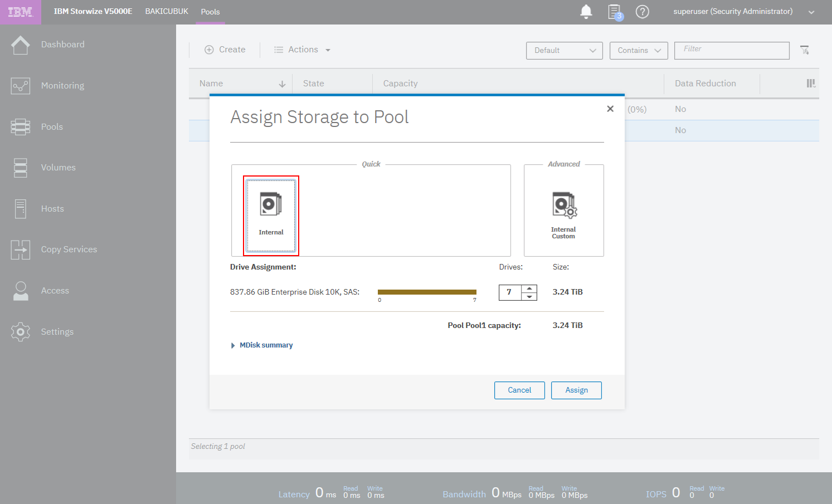The height and width of the screenshot is (504, 832).
Task: Click the IOPS performance label
Action: pyautogui.click(x=656, y=495)
